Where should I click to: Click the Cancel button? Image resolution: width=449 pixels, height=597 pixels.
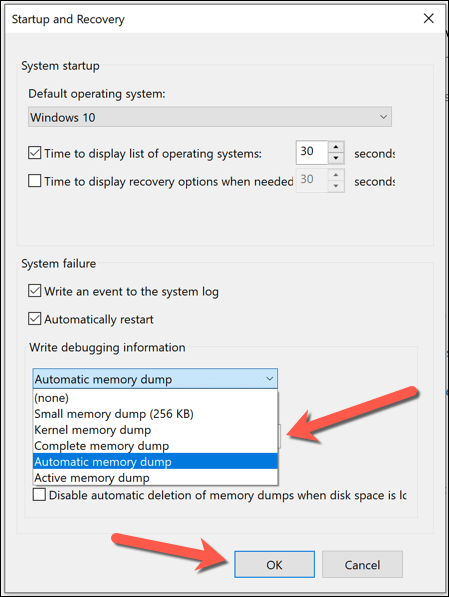362,564
